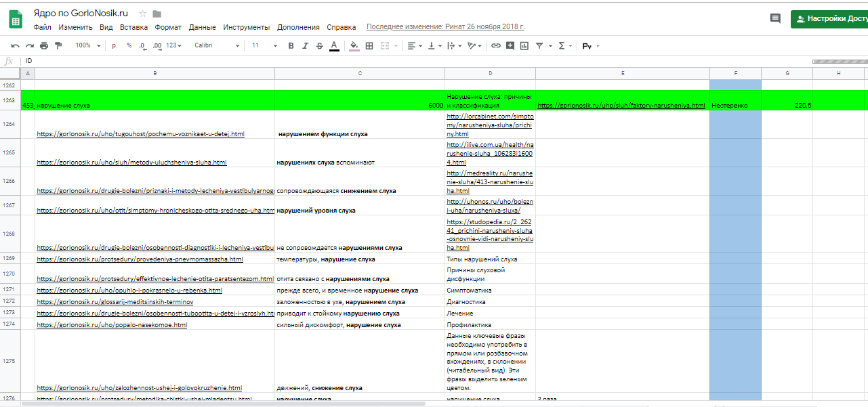Click the Insert comment icon

click(x=510, y=45)
